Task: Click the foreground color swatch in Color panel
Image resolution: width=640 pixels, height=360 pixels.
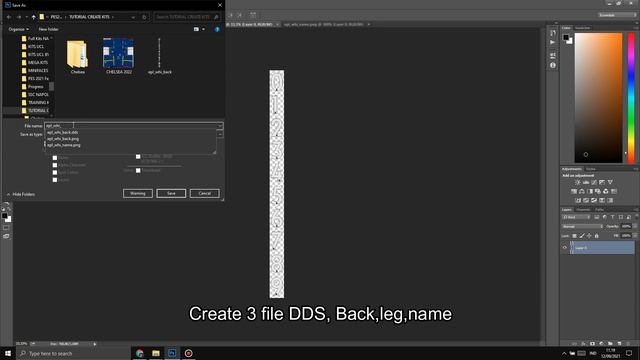Action: tap(566, 38)
